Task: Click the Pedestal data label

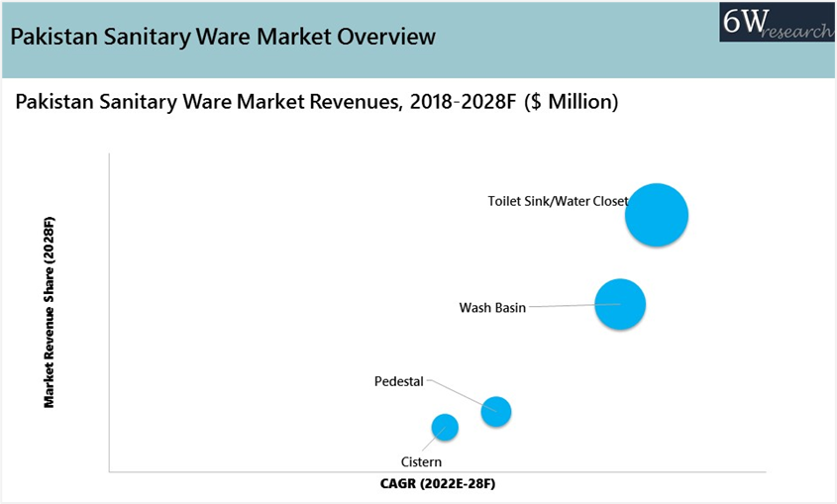Action: coord(398,381)
